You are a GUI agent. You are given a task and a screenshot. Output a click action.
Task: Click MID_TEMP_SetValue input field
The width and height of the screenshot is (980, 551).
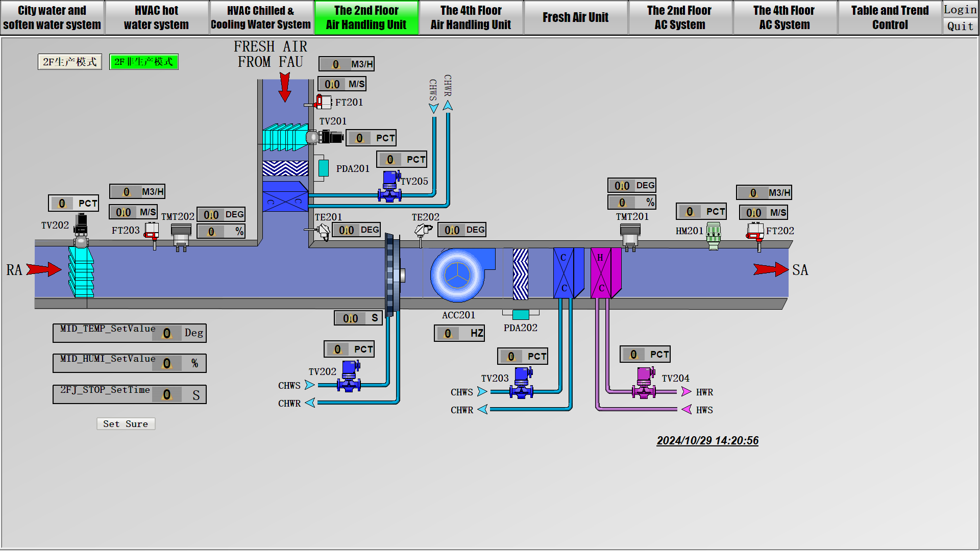167,333
